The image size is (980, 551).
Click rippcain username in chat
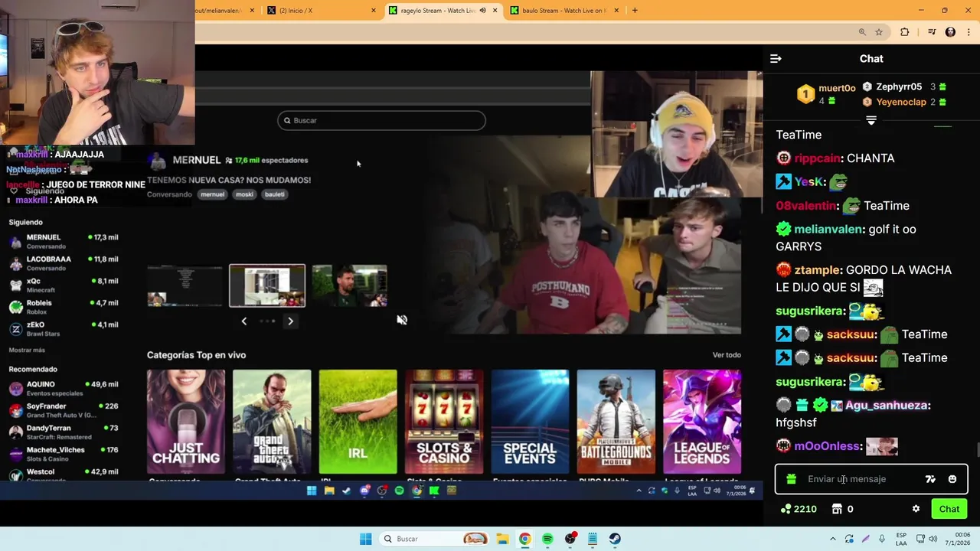[x=817, y=158]
